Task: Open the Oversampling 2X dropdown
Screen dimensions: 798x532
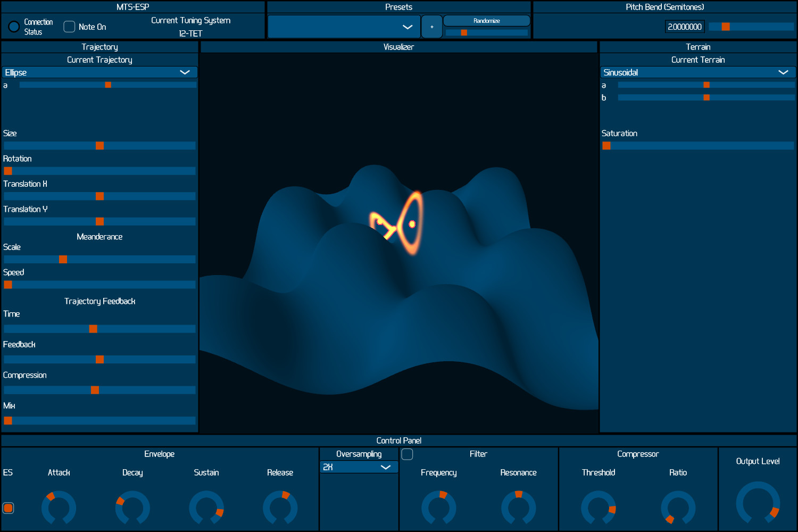Action: pos(359,467)
